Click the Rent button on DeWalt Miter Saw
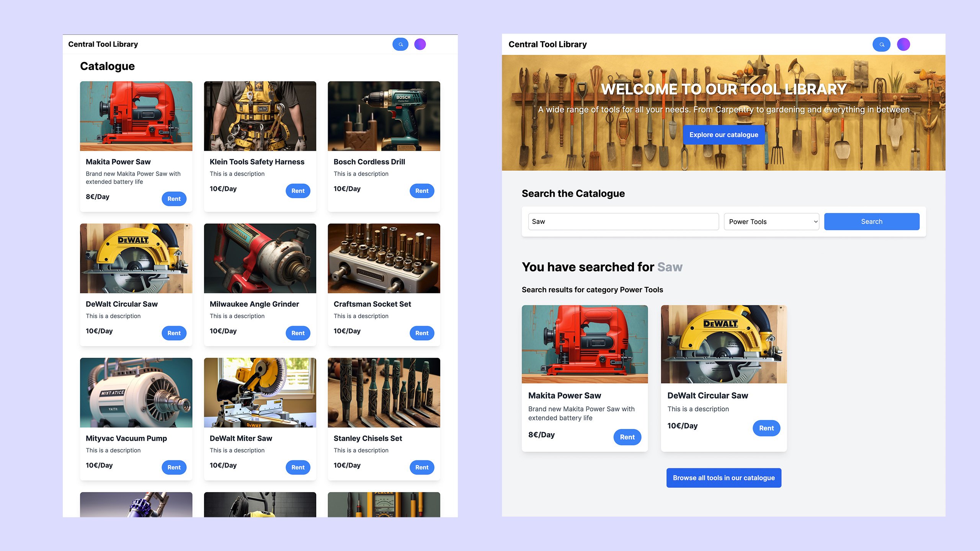Image resolution: width=980 pixels, height=551 pixels. click(297, 467)
